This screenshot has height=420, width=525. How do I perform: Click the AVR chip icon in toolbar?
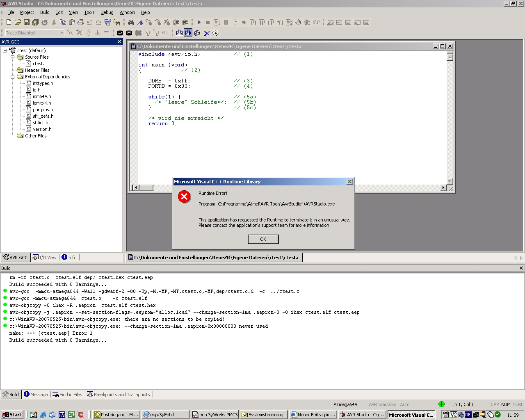pos(129,33)
